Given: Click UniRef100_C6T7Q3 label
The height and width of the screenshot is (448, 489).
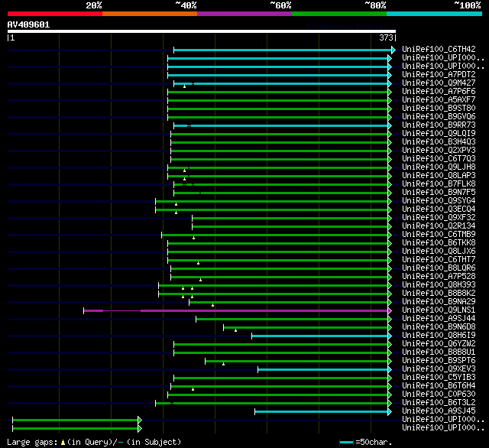Looking at the screenshot, I should [x=439, y=159].
